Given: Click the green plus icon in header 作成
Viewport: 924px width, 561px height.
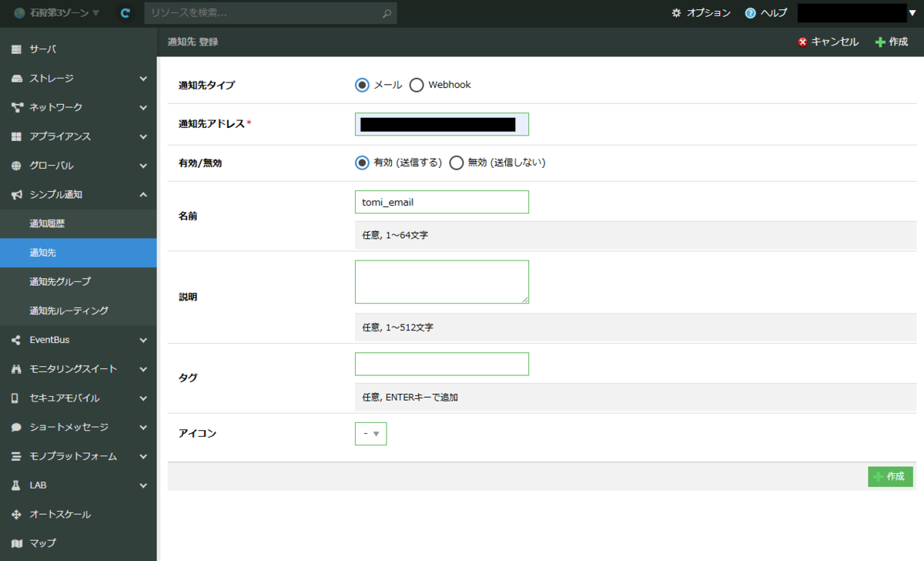Looking at the screenshot, I should tap(880, 42).
